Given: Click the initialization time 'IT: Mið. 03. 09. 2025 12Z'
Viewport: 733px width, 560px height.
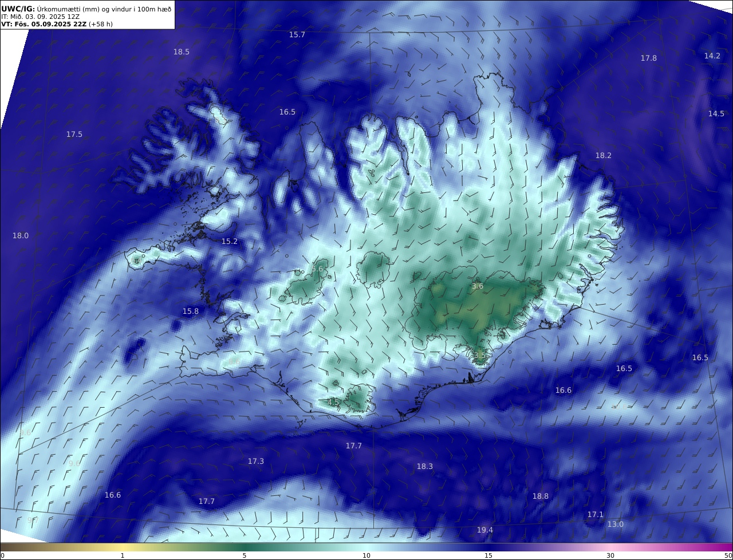Looking at the screenshot, I should [x=40, y=17].
